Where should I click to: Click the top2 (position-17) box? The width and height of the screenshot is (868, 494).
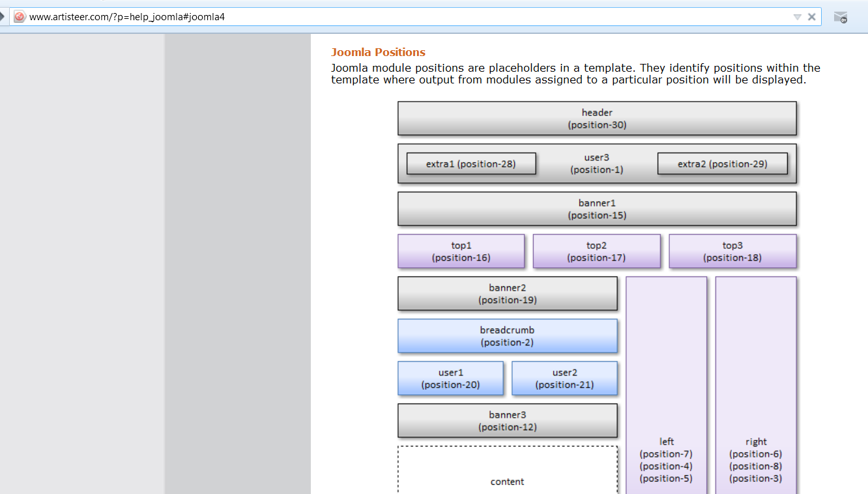point(596,252)
